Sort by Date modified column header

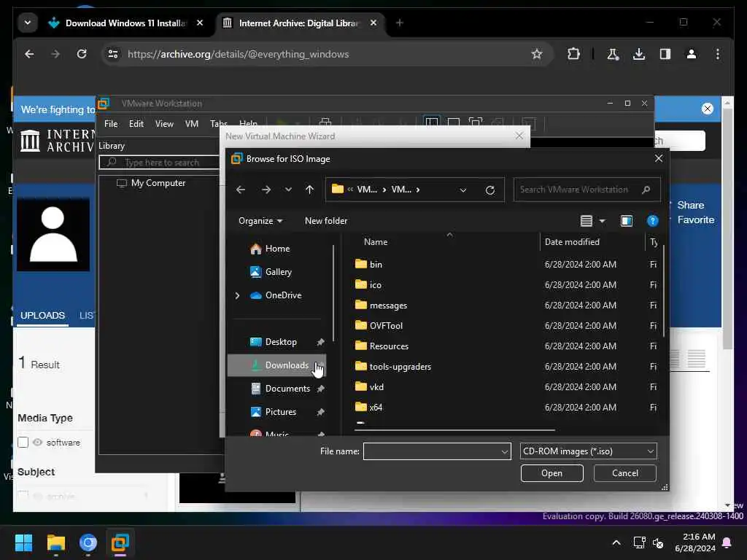572,242
